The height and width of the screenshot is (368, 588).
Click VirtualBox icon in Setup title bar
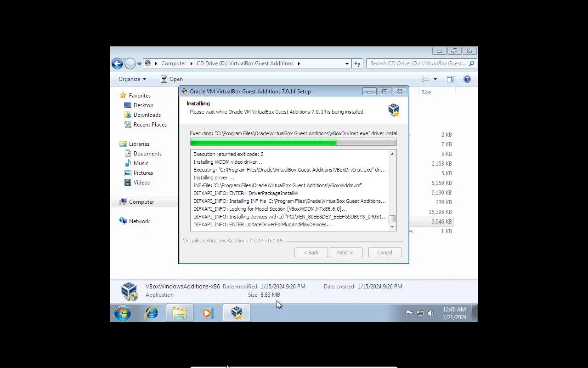point(185,92)
